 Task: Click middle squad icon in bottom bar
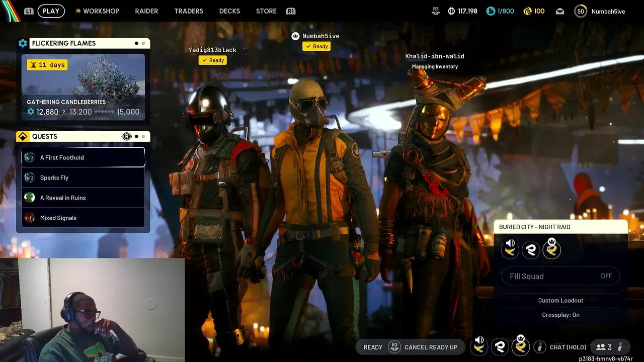coord(500,346)
